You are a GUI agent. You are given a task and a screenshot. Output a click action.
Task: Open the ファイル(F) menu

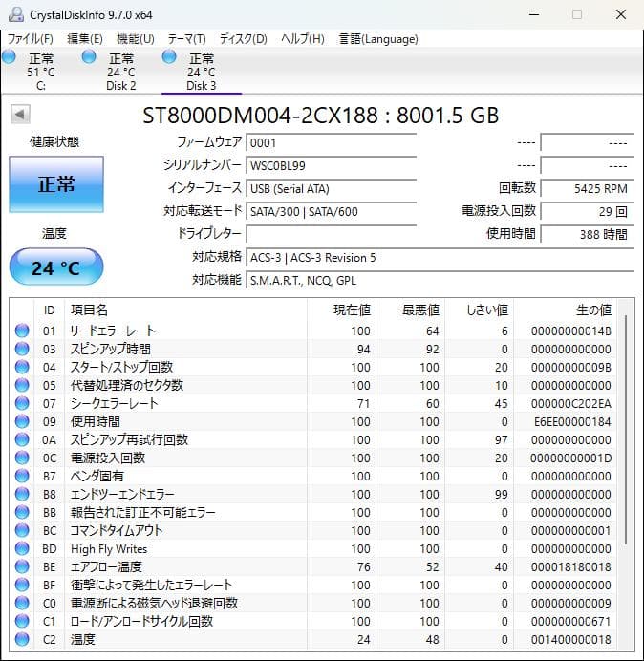pos(31,39)
